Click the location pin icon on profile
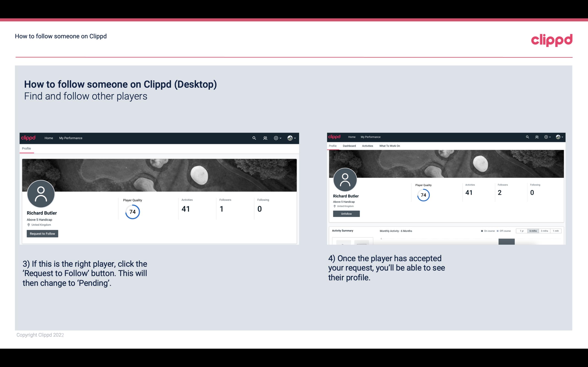 click(x=28, y=225)
